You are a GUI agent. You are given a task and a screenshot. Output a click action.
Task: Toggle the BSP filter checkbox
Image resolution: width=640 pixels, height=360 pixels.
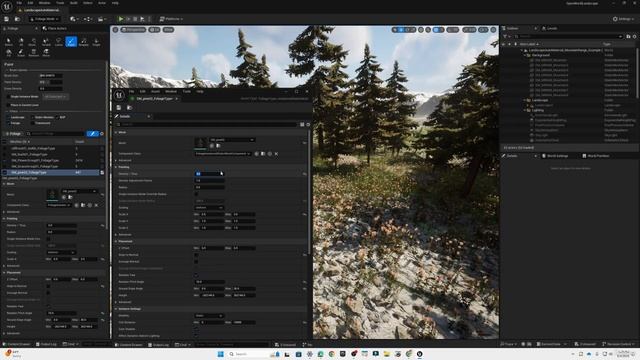(57, 117)
